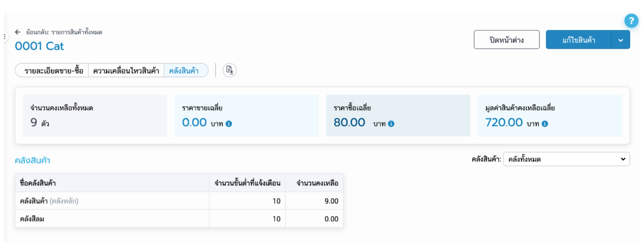
Task: Click info icon beside average stock value
Action: 545,124
